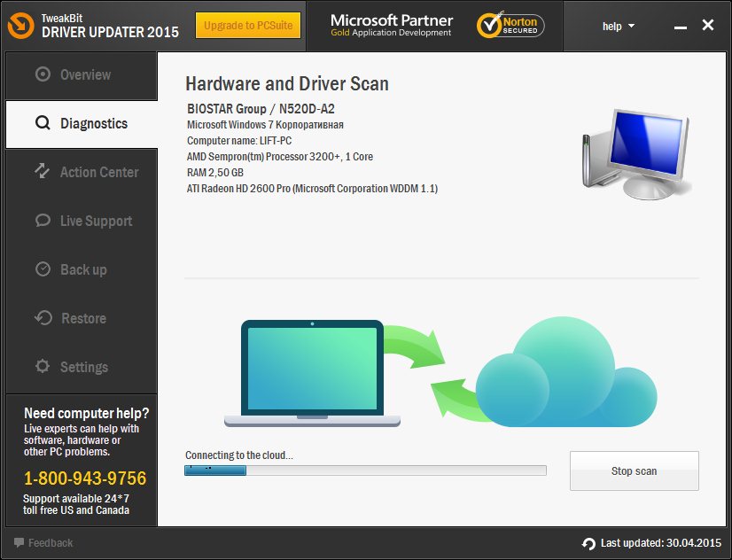Click the Overview target icon
The height and width of the screenshot is (560, 732).
point(43,74)
